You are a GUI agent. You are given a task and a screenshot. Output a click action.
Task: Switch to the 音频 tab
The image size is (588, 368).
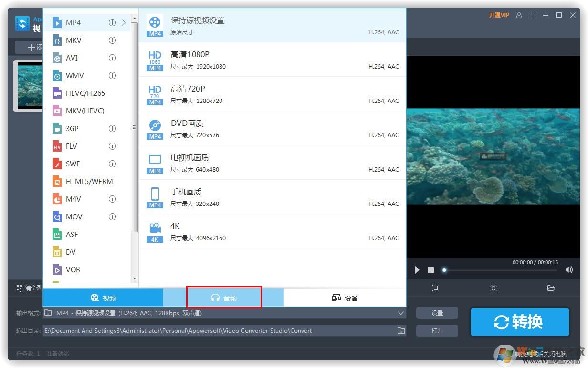pos(224,297)
